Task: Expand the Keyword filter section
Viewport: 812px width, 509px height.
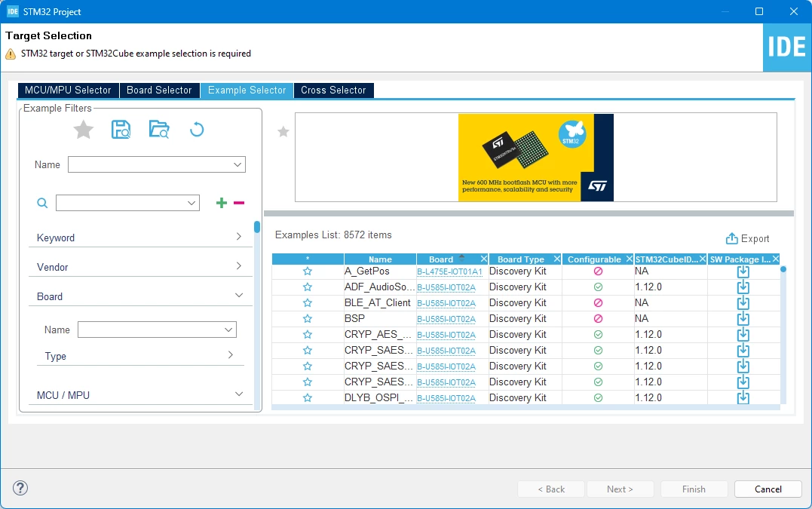Action: coord(140,238)
